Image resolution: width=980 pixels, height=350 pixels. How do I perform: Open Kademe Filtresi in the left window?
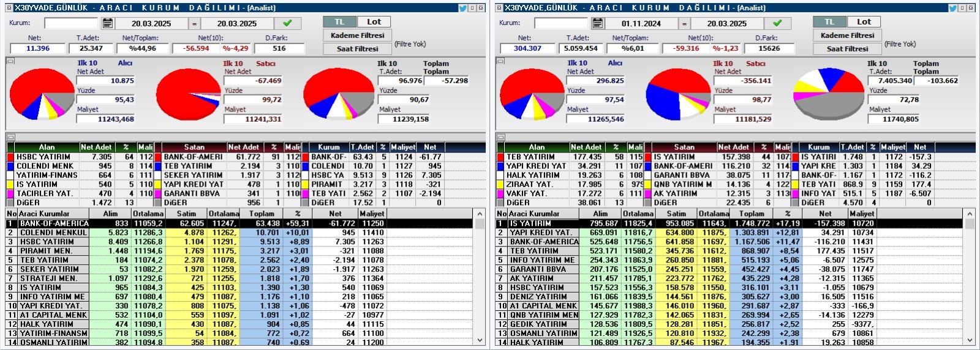[357, 35]
